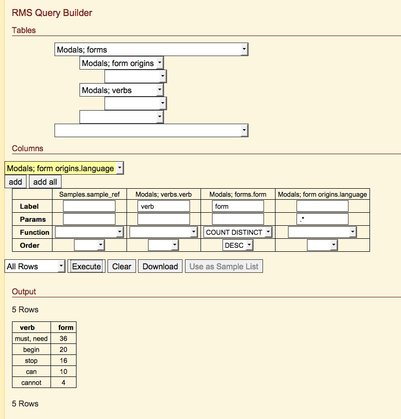Open the COUNT DISTINCT function dropdown
The height and width of the screenshot is (419, 401).
[238, 232]
